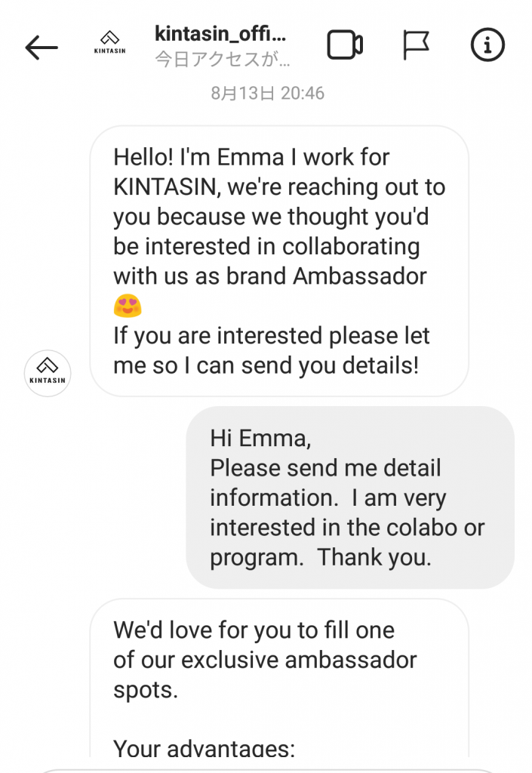Tap the activity status under the username
This screenshot has width=532, height=773.
coord(223,60)
